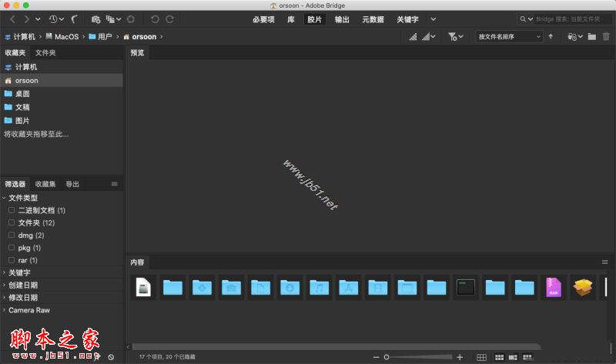
Task: Open the search magnifier options dropdown
Action: pyautogui.click(x=526, y=18)
